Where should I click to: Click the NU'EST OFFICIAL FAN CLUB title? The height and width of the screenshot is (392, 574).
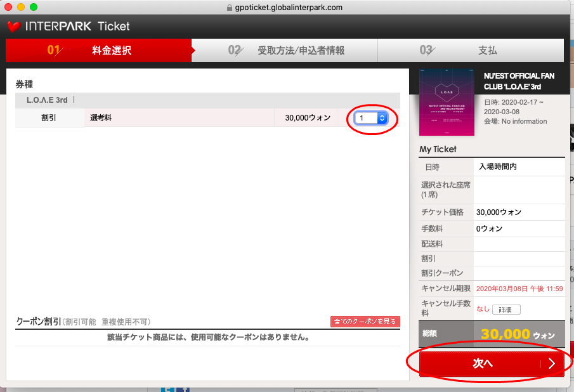point(519,81)
